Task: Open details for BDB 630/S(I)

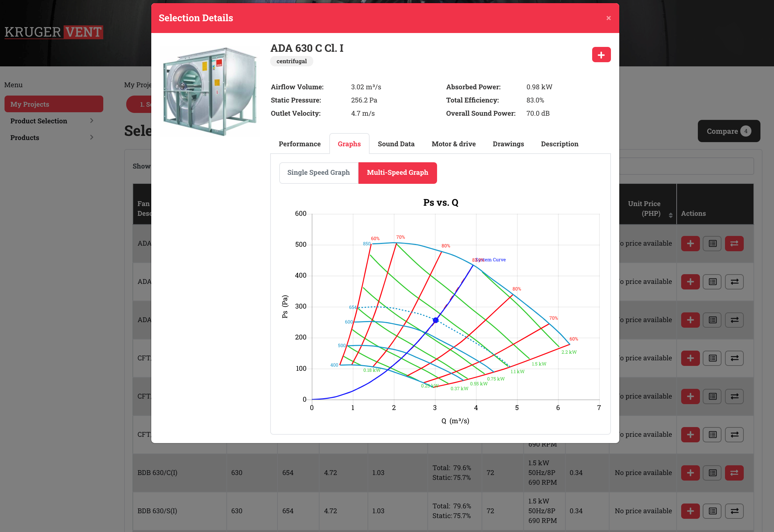Action: coord(712,511)
